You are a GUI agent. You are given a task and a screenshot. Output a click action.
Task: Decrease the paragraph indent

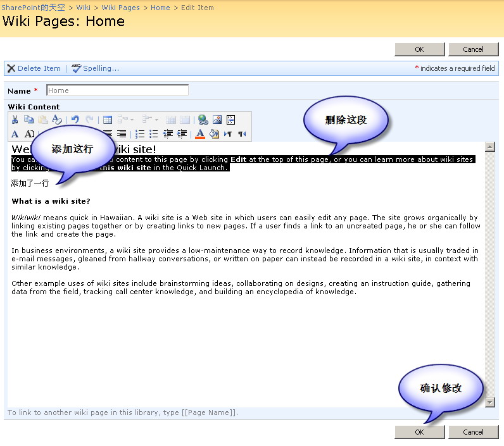168,134
